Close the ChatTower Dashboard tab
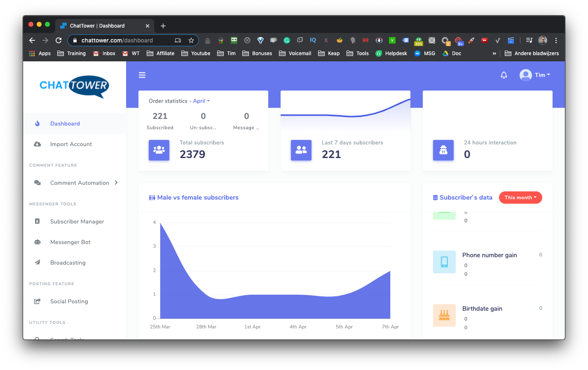The width and height of the screenshot is (588, 370). point(148,26)
